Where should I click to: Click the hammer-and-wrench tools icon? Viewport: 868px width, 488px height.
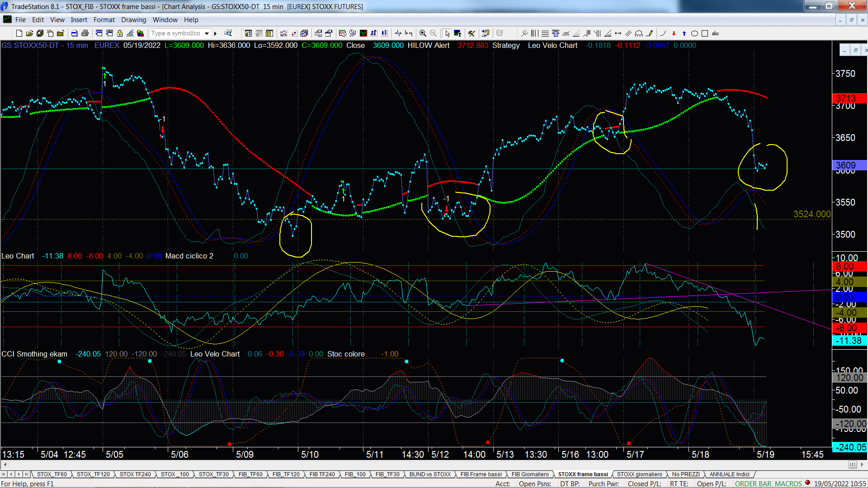pos(472,33)
